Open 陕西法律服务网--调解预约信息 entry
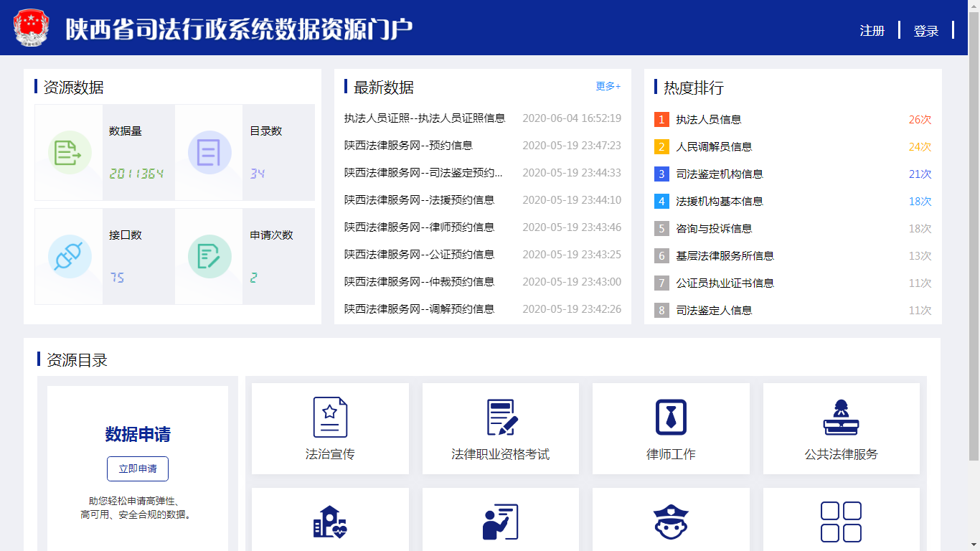The image size is (980, 551). click(419, 309)
